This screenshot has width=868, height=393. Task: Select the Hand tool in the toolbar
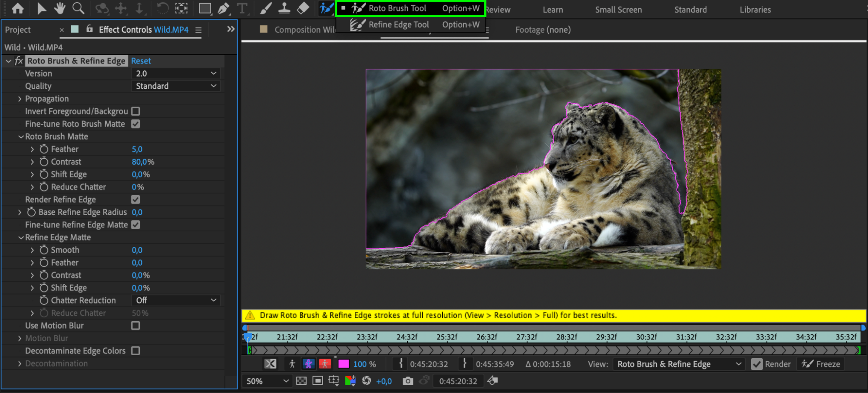59,8
